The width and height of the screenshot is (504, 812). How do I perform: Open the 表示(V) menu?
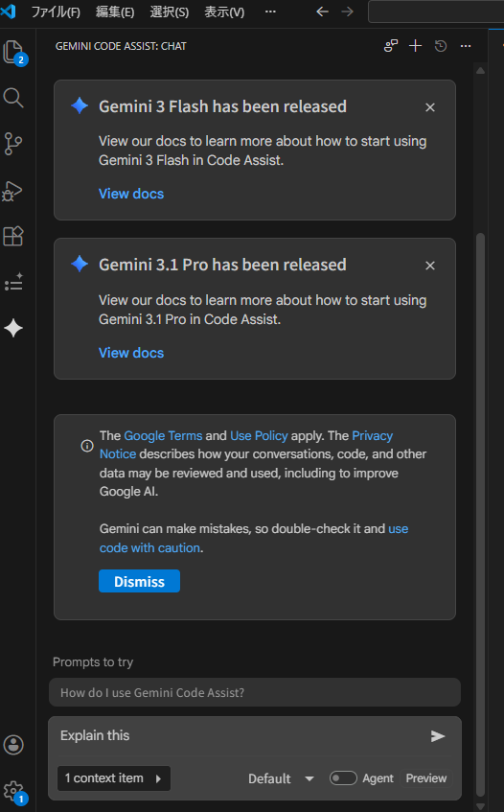(224, 12)
